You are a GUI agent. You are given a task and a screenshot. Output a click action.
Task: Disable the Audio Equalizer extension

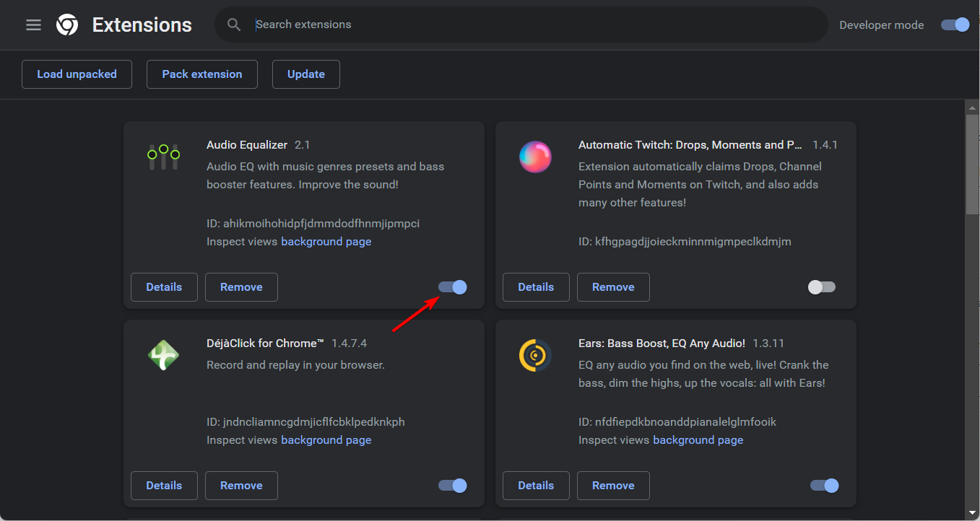pos(453,287)
